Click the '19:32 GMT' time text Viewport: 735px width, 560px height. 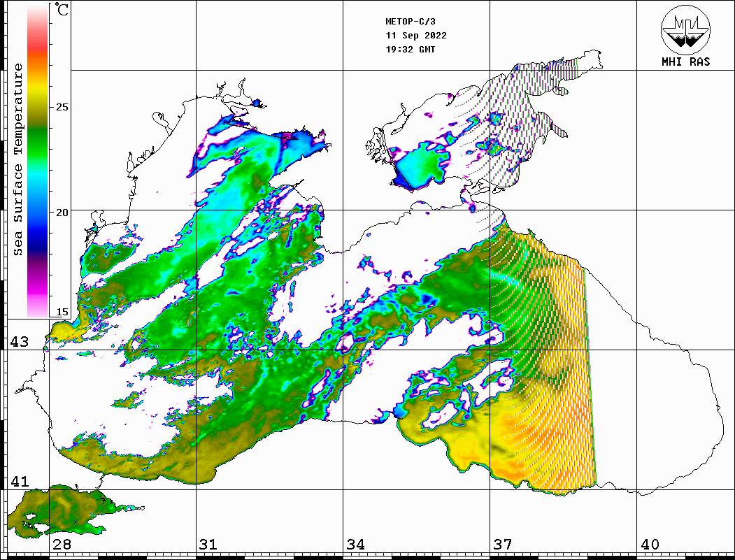pos(411,50)
